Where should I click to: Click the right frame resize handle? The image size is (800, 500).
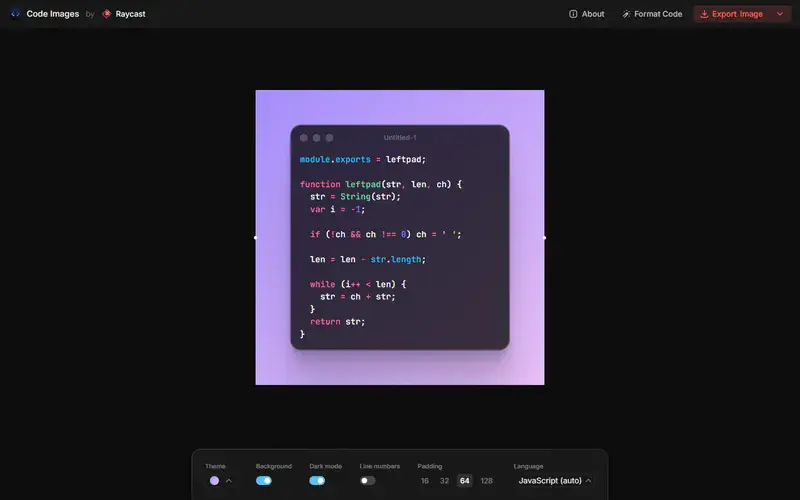click(544, 238)
